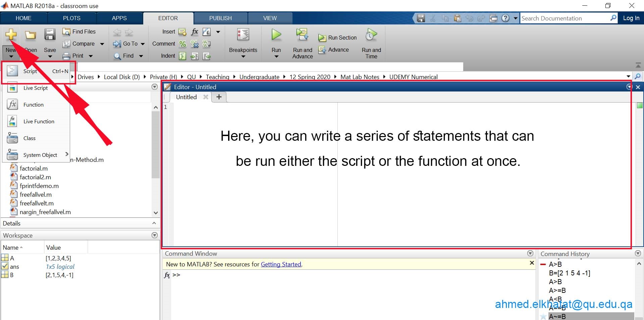Open System Object submenu in New menu
The height and width of the screenshot is (320, 644).
click(x=36, y=155)
